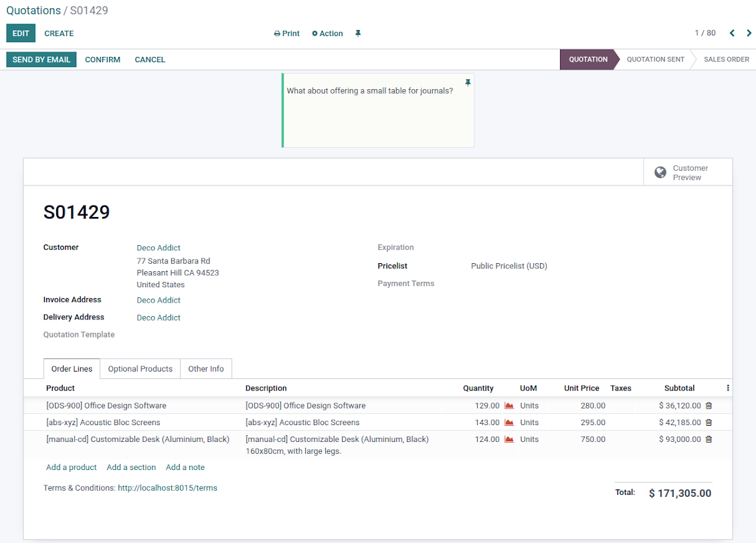Go to the previous quotation record
This screenshot has width=756, height=543.
pos(732,33)
